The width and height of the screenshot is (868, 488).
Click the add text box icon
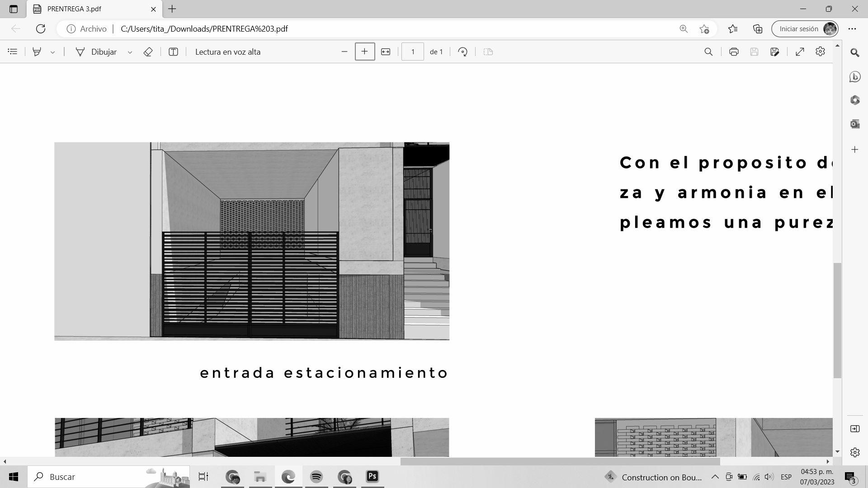pos(173,52)
